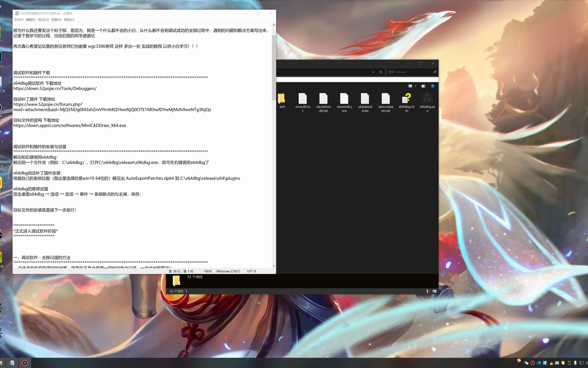Toggle the Explorer preview pane icon
Image resolution: width=588 pixels, height=368 pixels.
423,86
